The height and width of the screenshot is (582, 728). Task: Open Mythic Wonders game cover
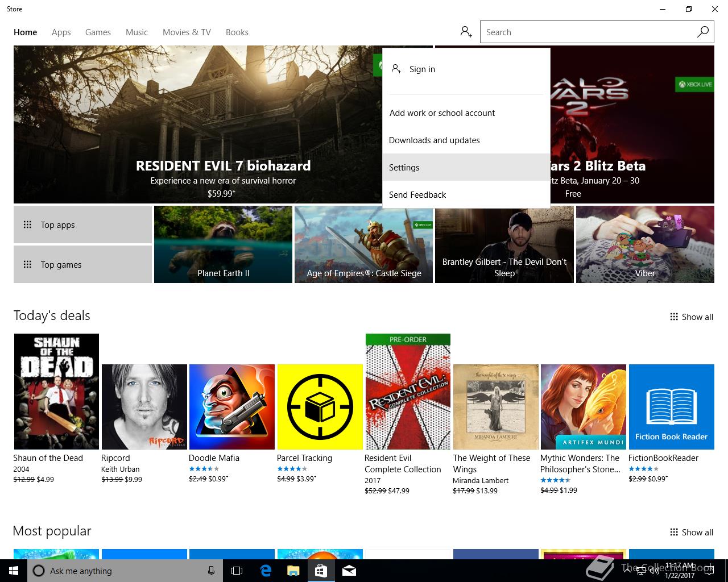pyautogui.click(x=584, y=407)
